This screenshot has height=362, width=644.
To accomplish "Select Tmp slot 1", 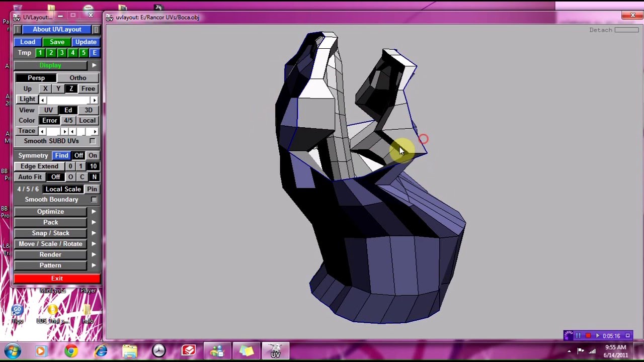I will click(x=40, y=53).
